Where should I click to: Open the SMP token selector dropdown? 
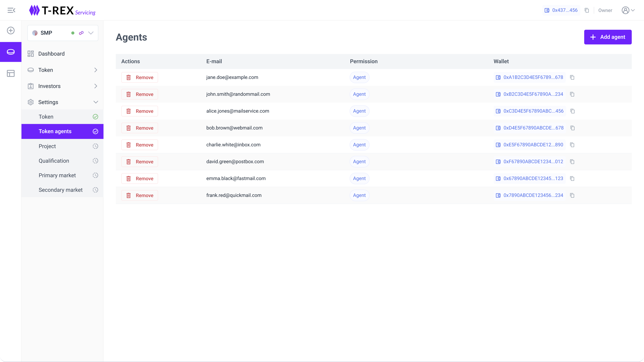pyautogui.click(x=91, y=33)
